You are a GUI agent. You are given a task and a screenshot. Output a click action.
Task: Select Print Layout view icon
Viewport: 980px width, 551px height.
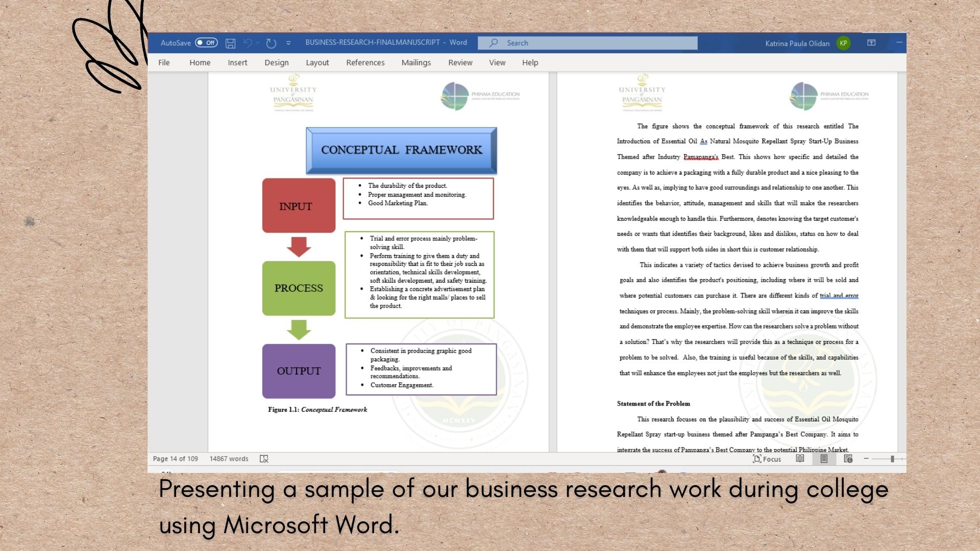point(824,459)
